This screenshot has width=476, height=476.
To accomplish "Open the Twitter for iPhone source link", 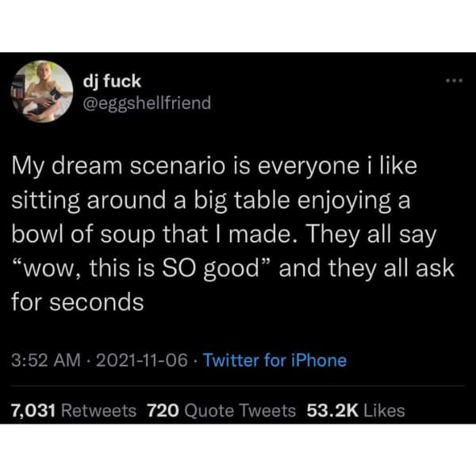I will coord(275,360).
